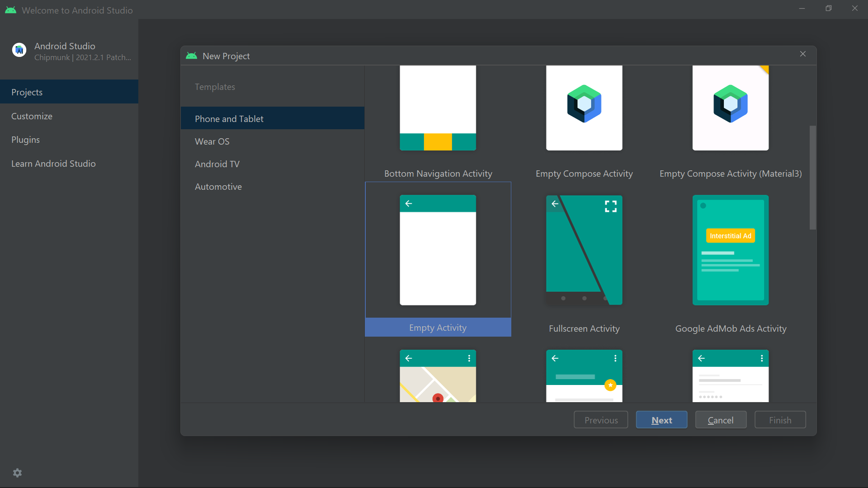Click the Next button

tap(661, 419)
